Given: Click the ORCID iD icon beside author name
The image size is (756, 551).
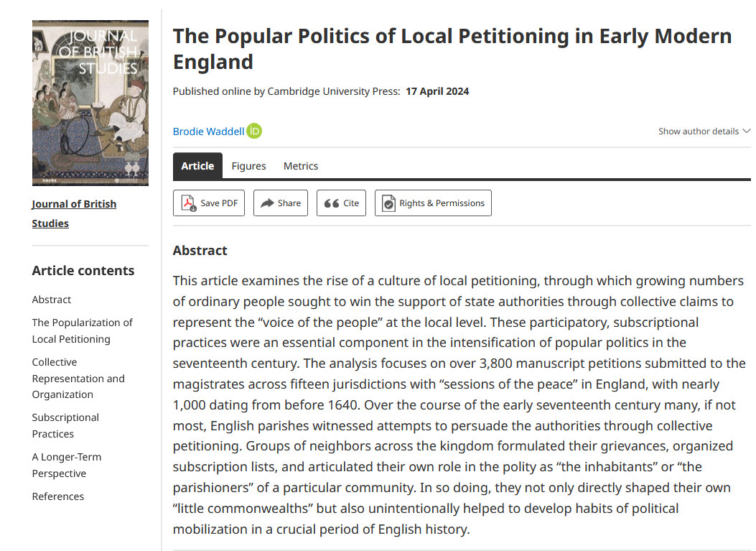Looking at the screenshot, I should [x=254, y=131].
